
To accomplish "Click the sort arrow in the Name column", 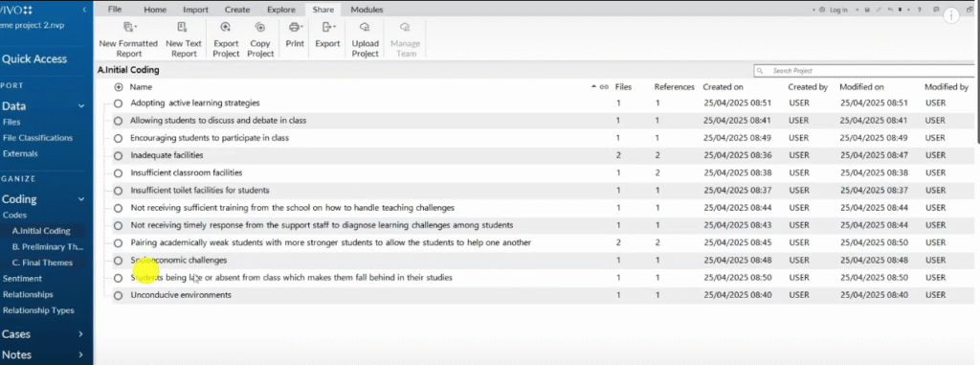I will tap(593, 86).
